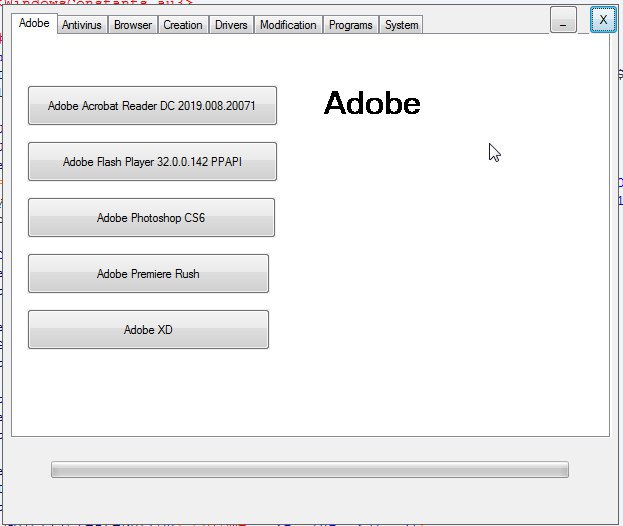The height and width of the screenshot is (526, 623).
Task: Open the Browser tab
Action: tap(133, 25)
